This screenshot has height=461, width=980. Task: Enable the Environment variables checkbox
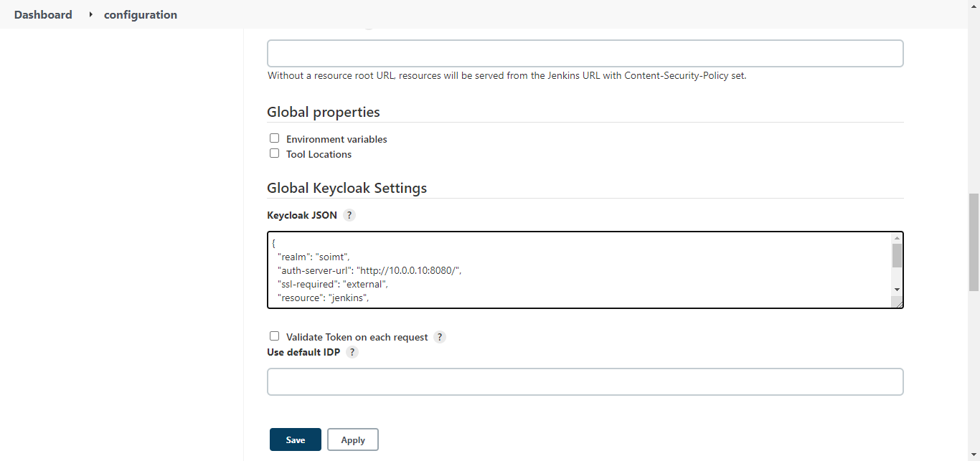point(274,138)
